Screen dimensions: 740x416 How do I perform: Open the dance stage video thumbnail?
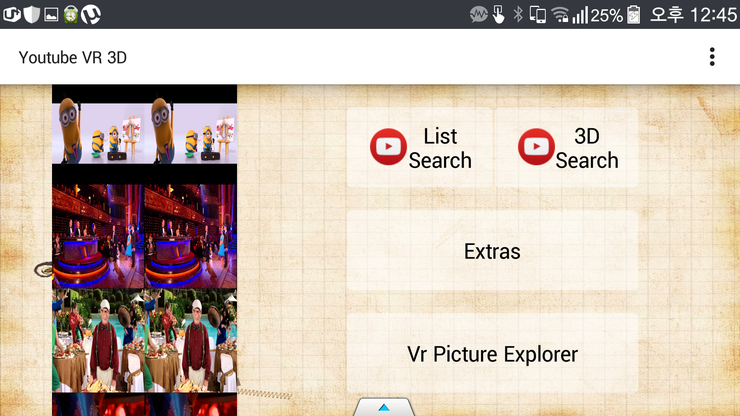pos(144,236)
